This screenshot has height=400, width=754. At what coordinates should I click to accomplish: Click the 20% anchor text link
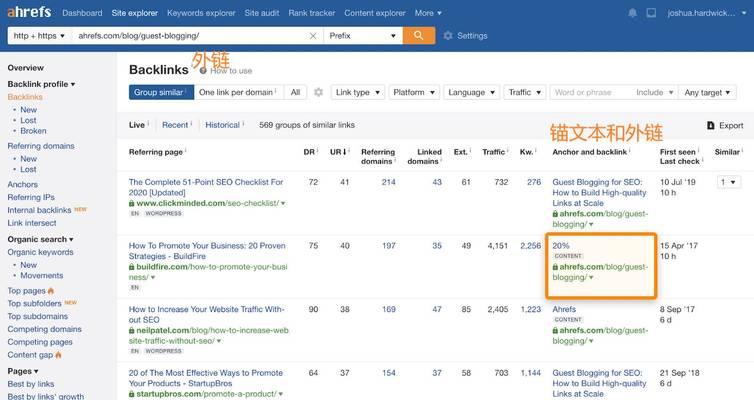[x=560, y=246]
